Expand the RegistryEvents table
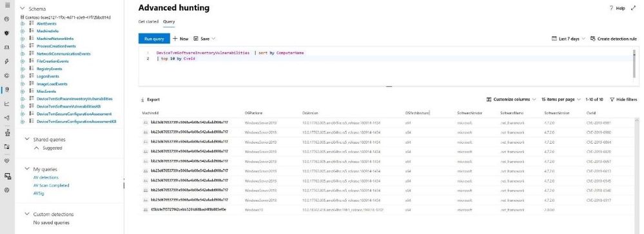 pyautogui.click(x=23, y=69)
